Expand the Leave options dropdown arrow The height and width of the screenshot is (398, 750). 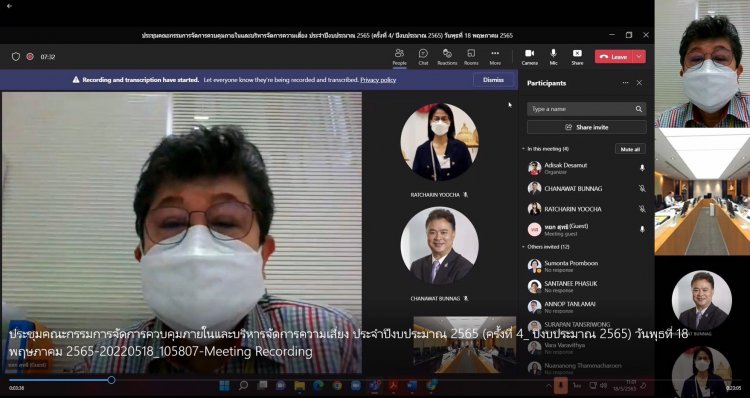(639, 56)
